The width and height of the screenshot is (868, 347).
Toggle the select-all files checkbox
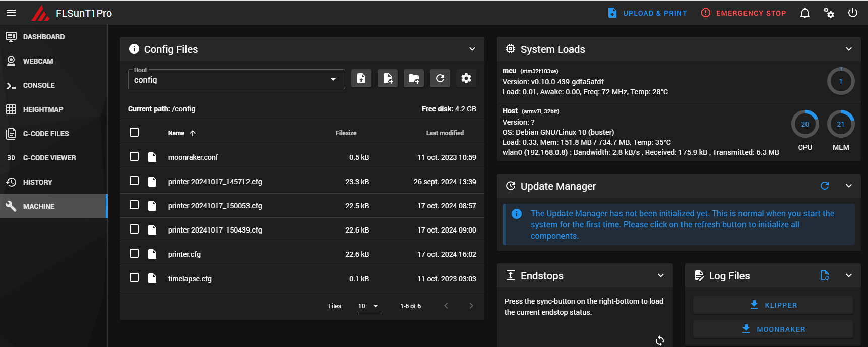[134, 132]
